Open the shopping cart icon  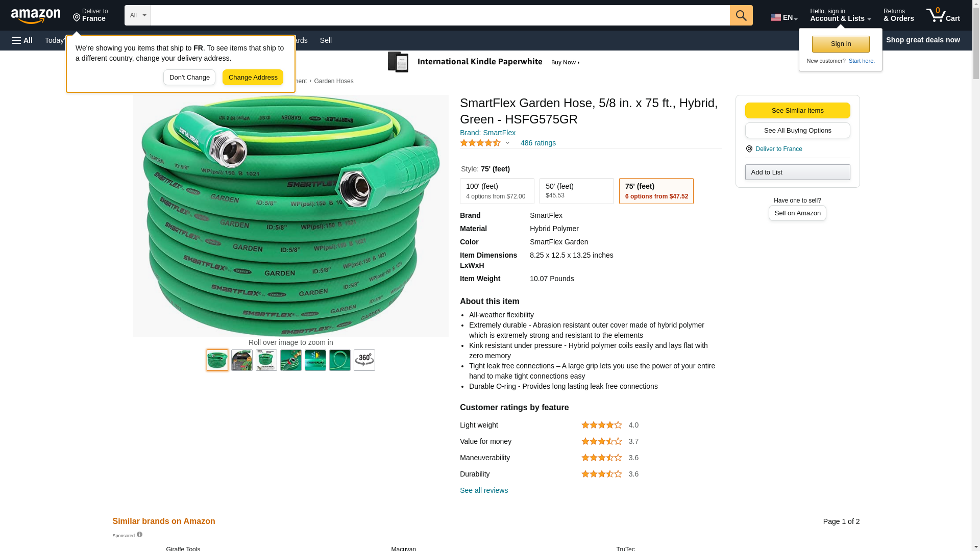click(x=942, y=15)
